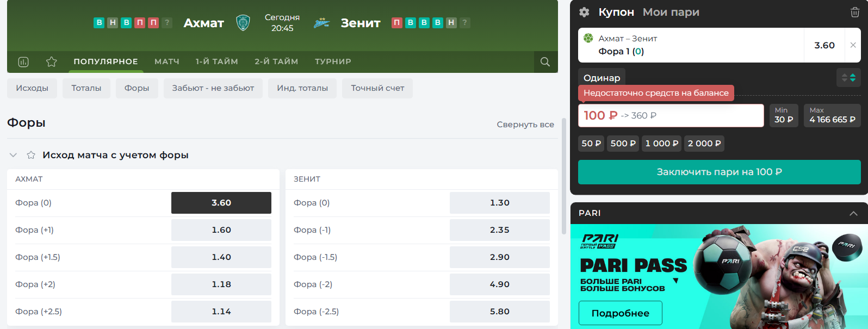
Task: Click the Зенит team name
Action: 361,23
